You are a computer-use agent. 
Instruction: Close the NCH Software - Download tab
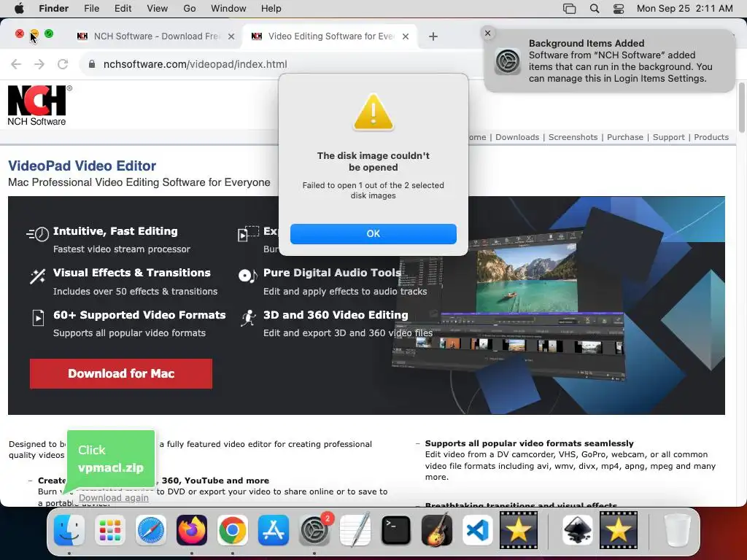click(x=231, y=36)
